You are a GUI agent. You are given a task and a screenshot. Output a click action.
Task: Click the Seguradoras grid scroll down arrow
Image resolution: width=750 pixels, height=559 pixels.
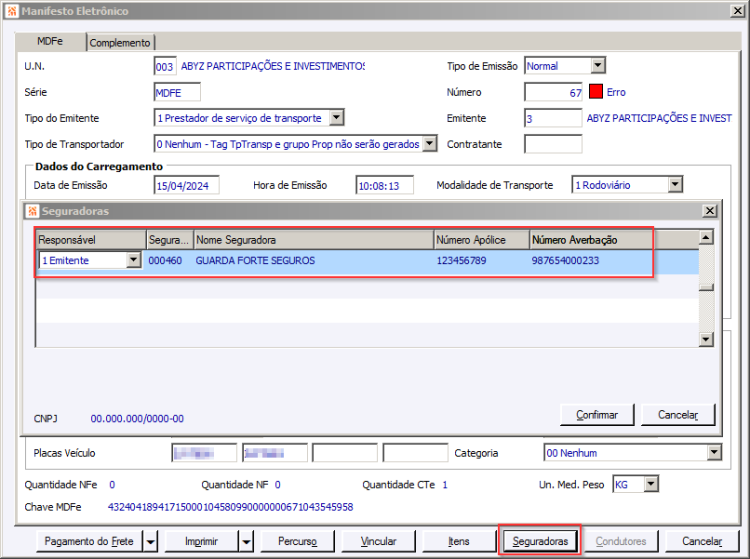[706, 339]
